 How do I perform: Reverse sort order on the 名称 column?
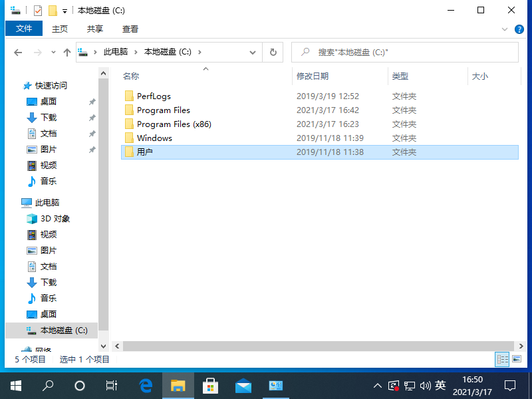click(x=131, y=76)
